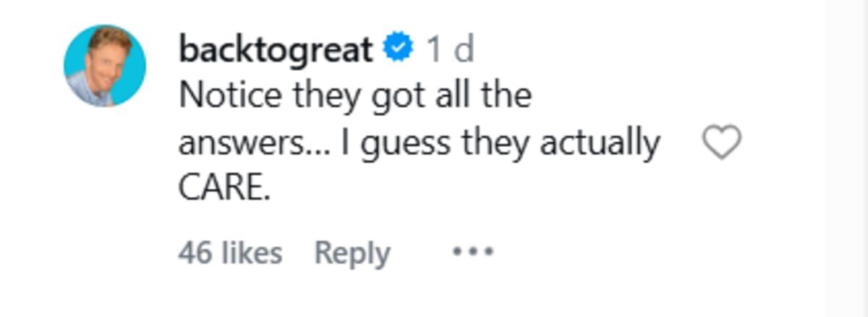Click the word 'actually' in the comment
868x317 pixels.
pyautogui.click(x=600, y=143)
